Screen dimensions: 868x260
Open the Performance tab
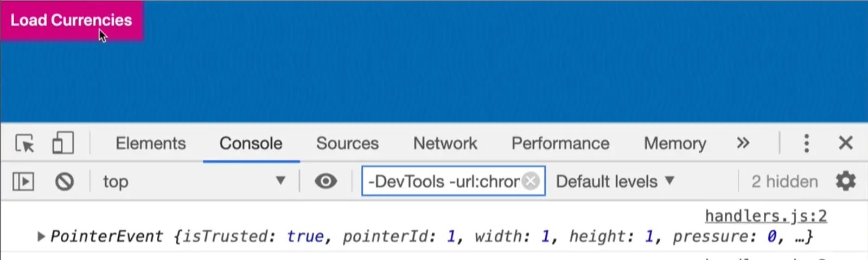(560, 144)
